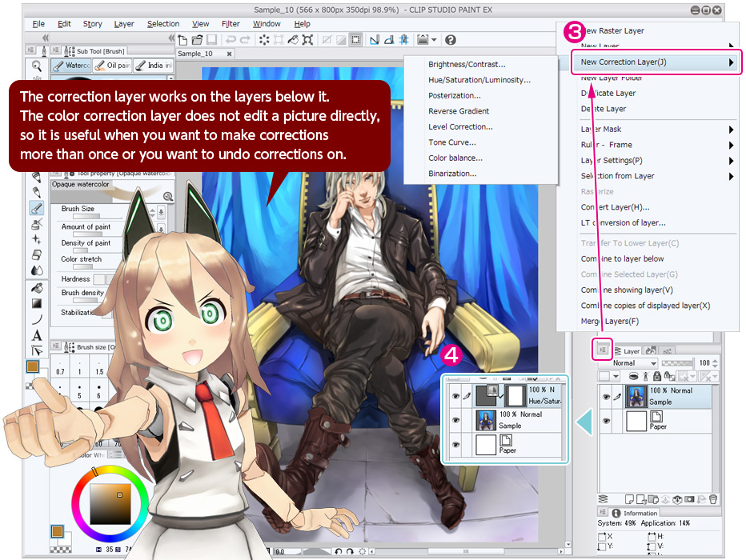
Task: Click the Open file toolbar icon
Action: pos(197,39)
